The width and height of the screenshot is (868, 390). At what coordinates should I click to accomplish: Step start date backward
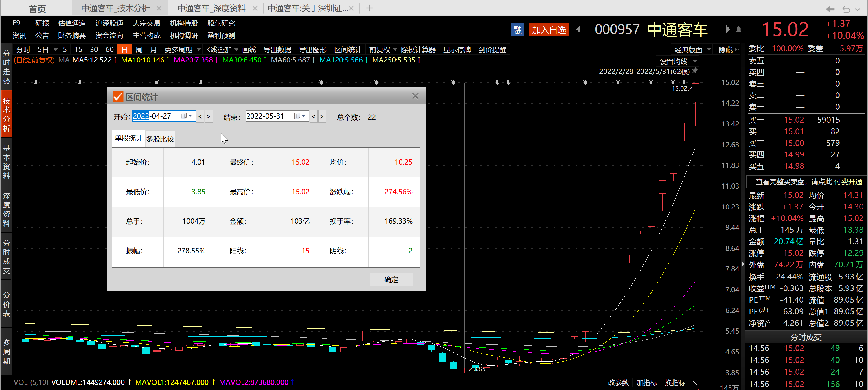click(x=200, y=117)
